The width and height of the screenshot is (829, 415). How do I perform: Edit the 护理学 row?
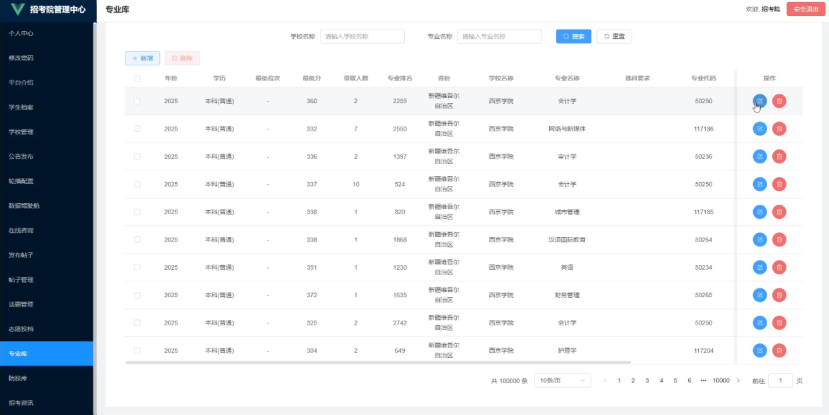759,351
